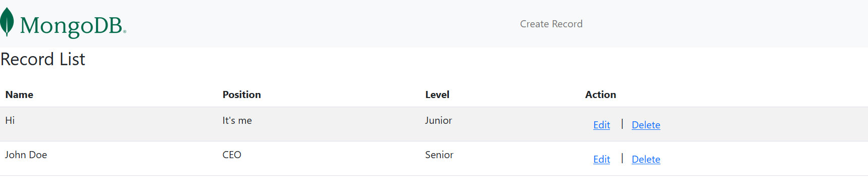Click the green MongoDB leaf icon
Screen dimensions: 868x190
click(x=7, y=22)
